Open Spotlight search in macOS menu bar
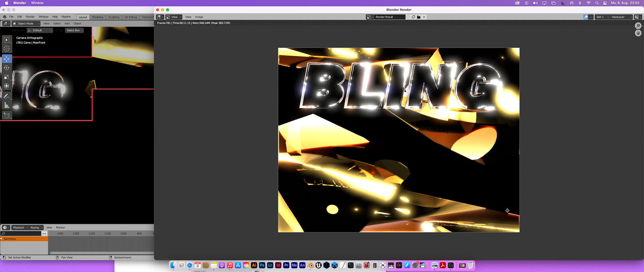 click(x=597, y=3)
